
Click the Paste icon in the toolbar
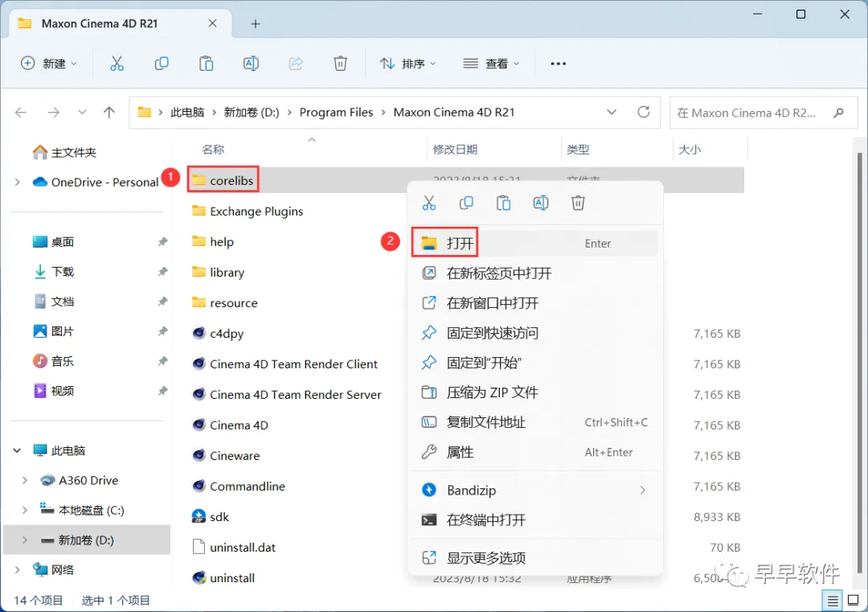pyautogui.click(x=206, y=64)
